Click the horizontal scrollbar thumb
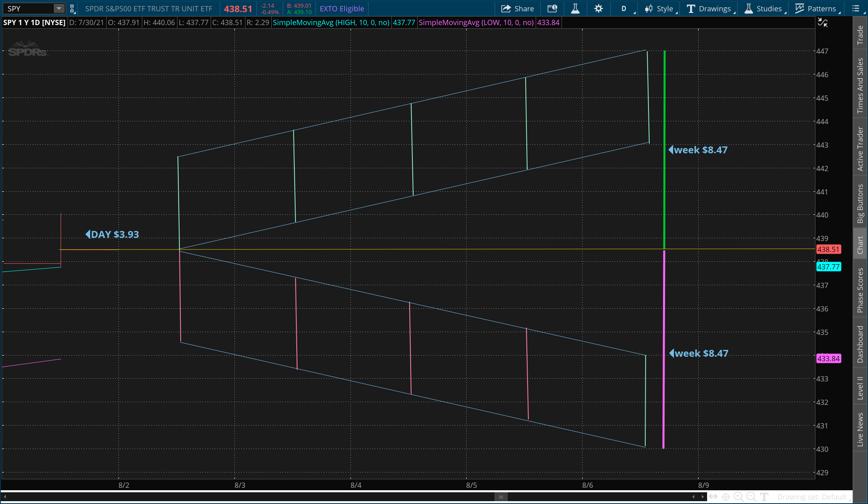Image resolution: width=868 pixels, height=504 pixels. [x=501, y=497]
